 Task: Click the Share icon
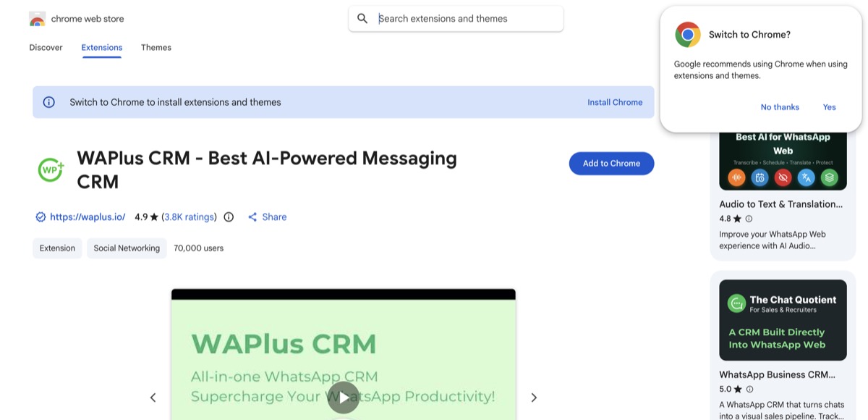[252, 217]
